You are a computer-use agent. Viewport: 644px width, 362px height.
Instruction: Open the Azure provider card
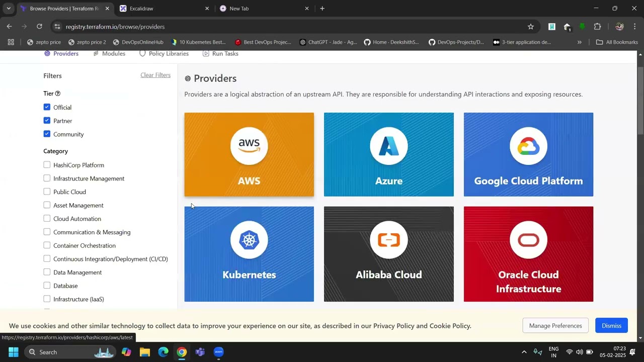tap(389, 154)
